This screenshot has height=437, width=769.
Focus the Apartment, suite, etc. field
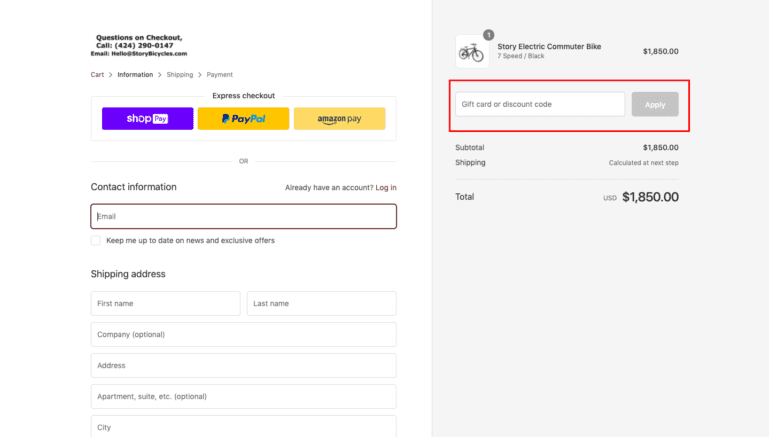pos(243,396)
